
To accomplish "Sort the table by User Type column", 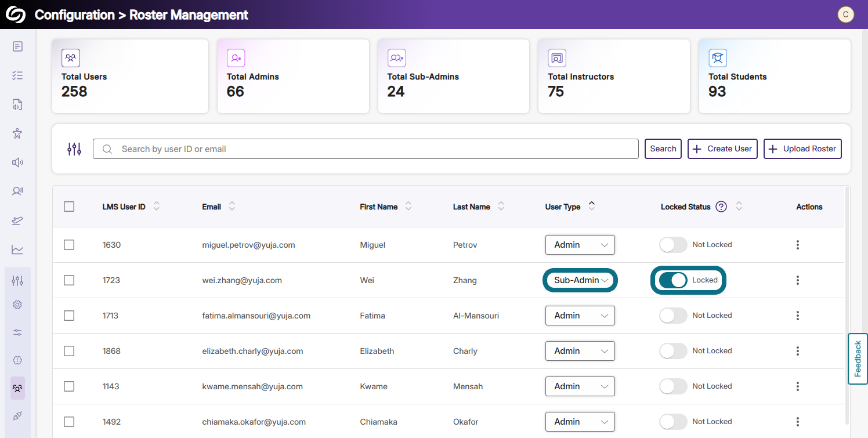I will 591,206.
